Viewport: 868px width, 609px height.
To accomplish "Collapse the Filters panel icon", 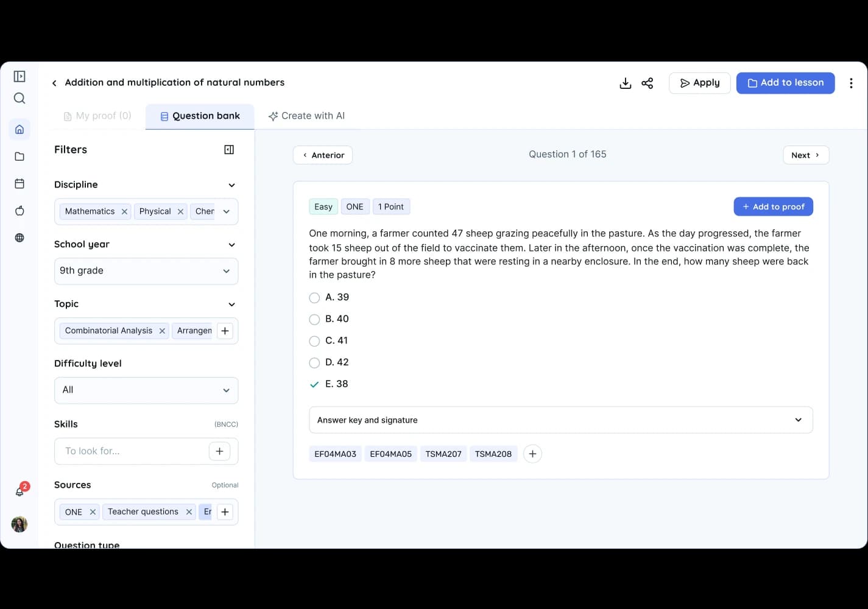I will click(229, 150).
